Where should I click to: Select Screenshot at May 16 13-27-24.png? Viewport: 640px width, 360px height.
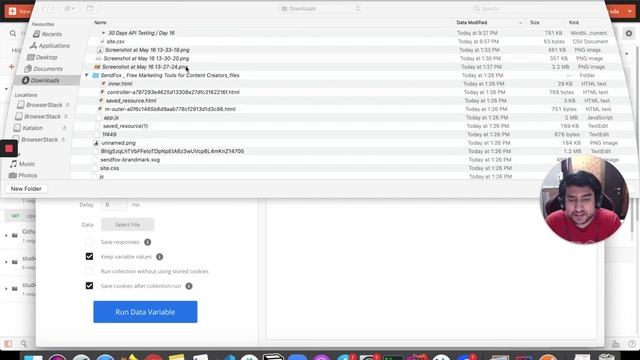[x=145, y=67]
